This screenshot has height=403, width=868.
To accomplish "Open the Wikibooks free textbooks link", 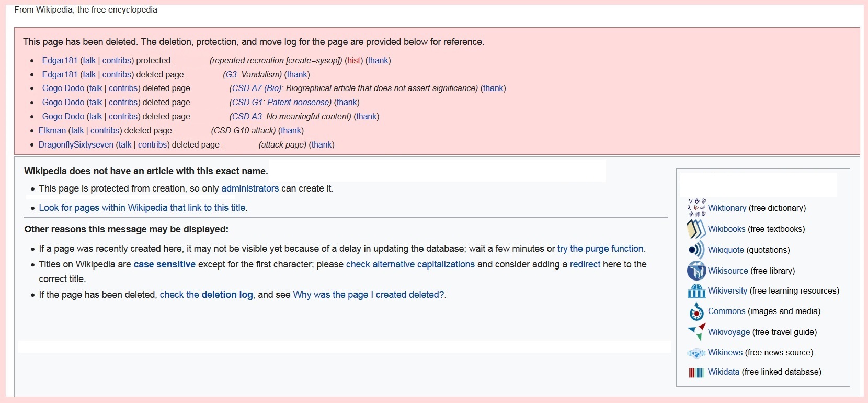I will coord(726,229).
